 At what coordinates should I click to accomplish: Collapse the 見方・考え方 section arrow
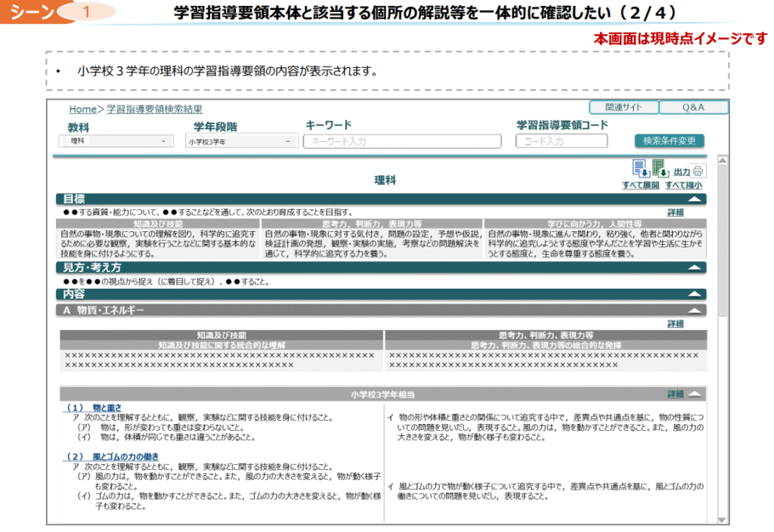point(695,268)
